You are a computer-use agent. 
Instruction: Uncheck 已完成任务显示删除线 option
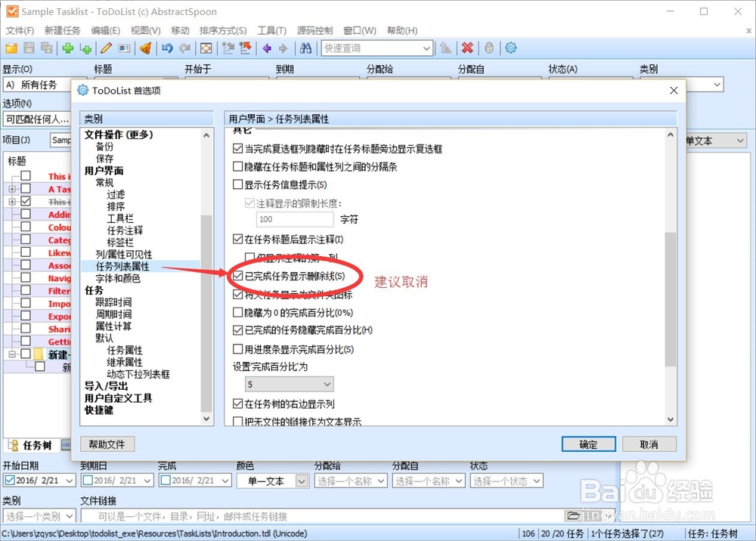coord(238,276)
